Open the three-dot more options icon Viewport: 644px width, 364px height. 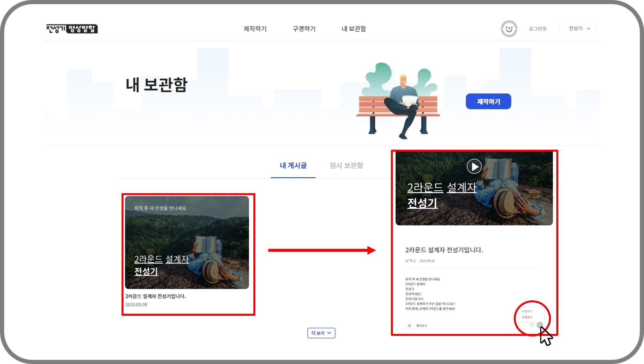point(540,325)
